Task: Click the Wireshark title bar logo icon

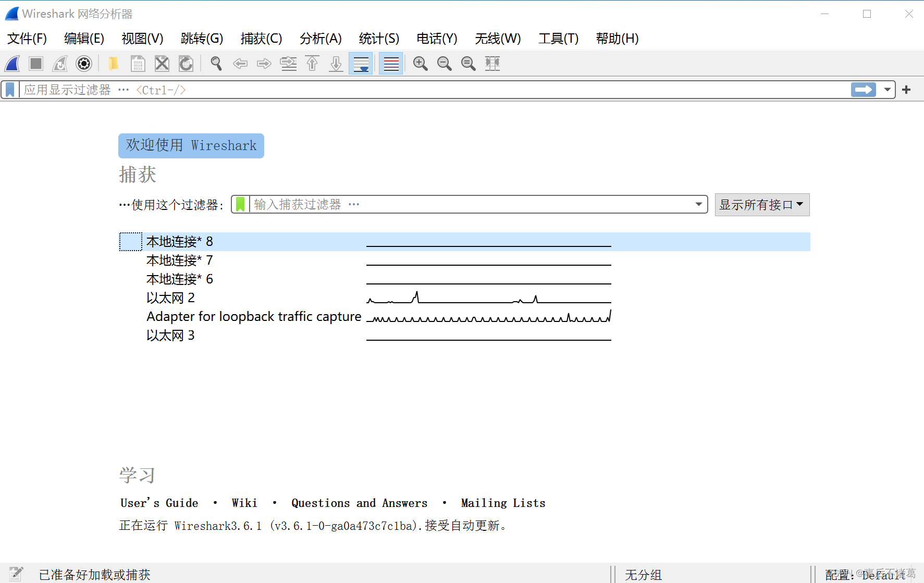Action: coord(12,14)
